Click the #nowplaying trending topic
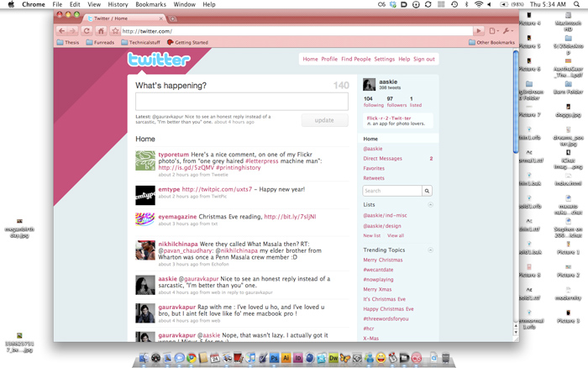Image resolution: width=588 pixels, height=368 pixels. pos(378,280)
